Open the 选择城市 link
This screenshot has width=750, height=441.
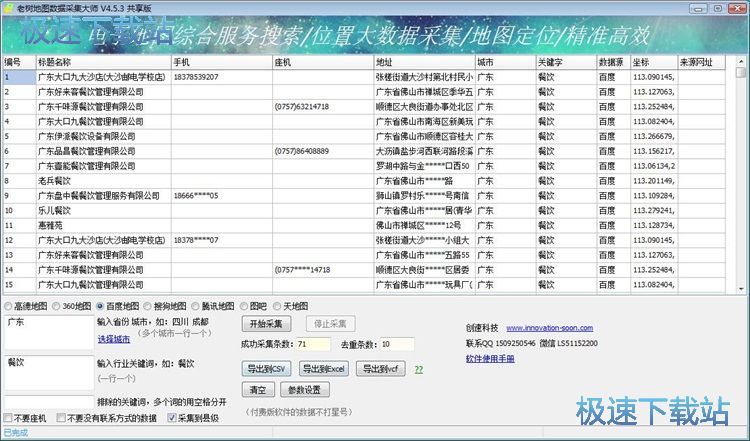pos(114,339)
